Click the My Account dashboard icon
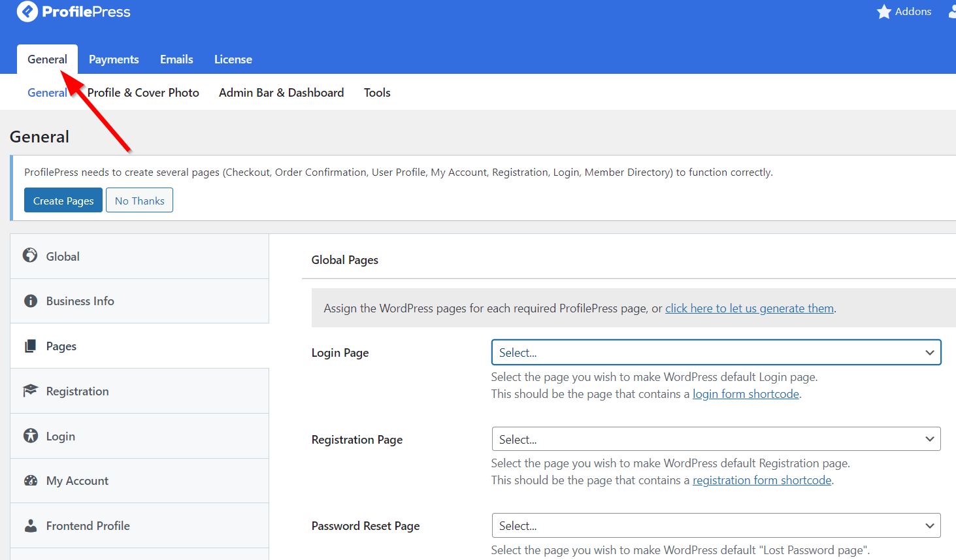 click(x=31, y=480)
